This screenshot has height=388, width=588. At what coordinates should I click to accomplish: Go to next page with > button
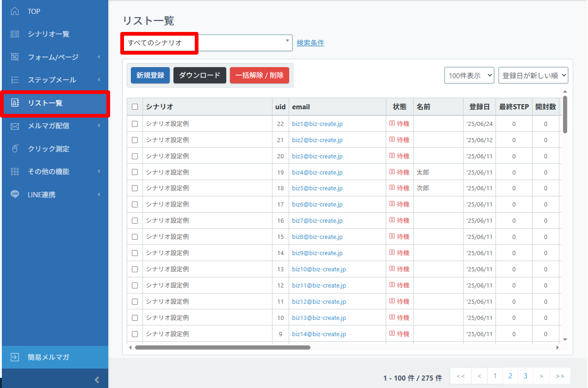click(541, 376)
